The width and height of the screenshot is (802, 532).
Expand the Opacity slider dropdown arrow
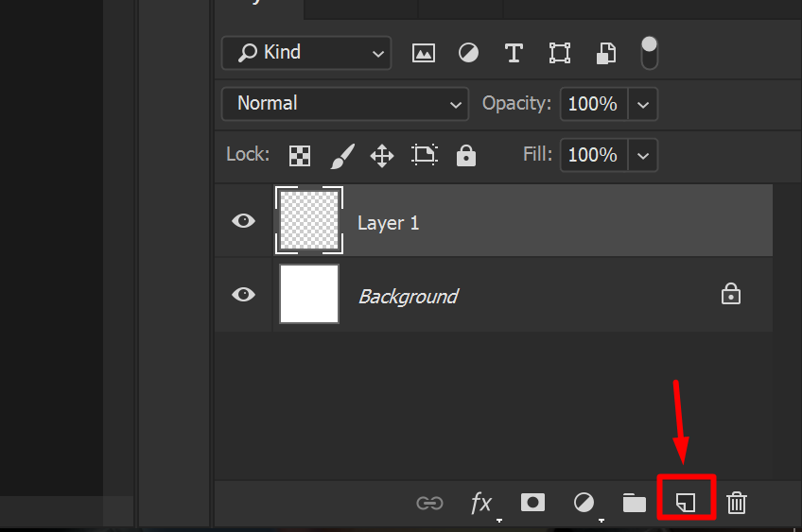[x=643, y=104]
